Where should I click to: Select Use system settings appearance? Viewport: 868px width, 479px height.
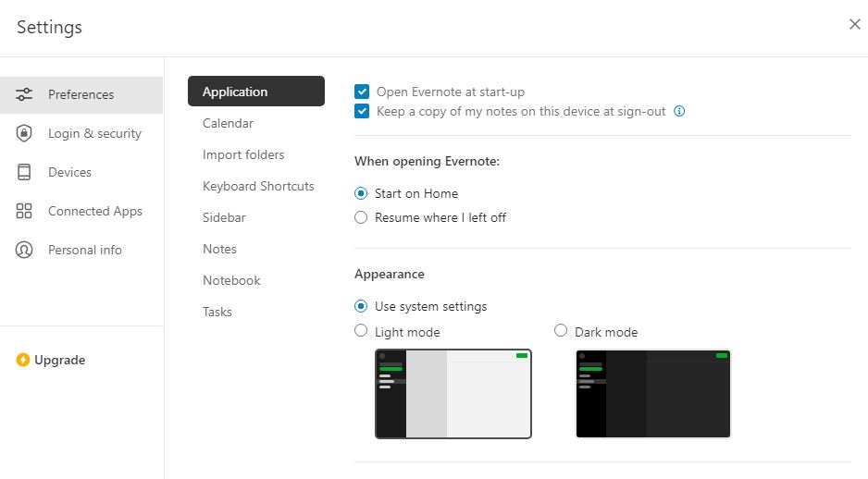coord(361,306)
